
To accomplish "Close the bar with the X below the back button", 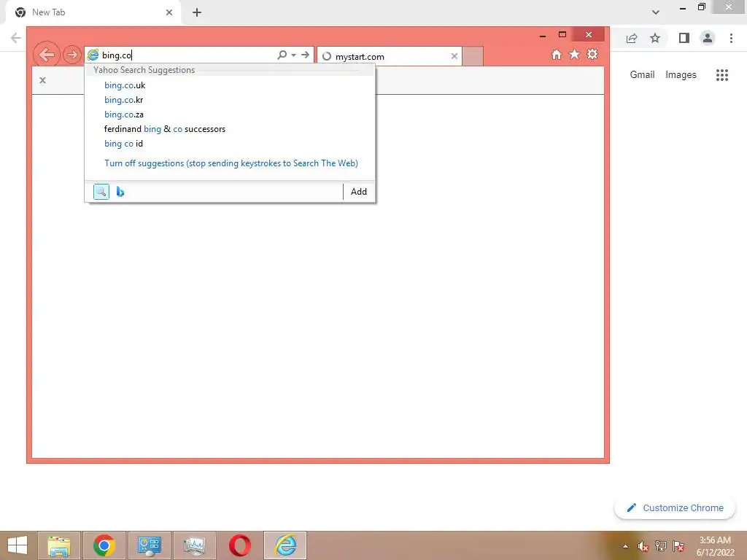I will tap(43, 80).
